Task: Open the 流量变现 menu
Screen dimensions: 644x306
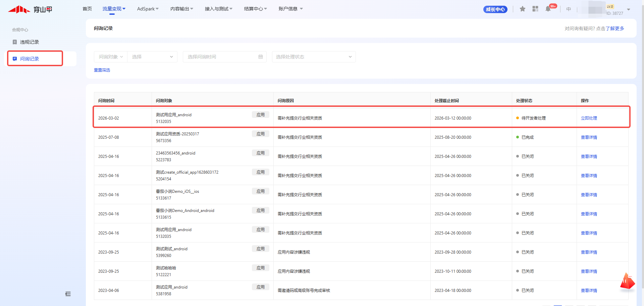Action: tap(114, 9)
